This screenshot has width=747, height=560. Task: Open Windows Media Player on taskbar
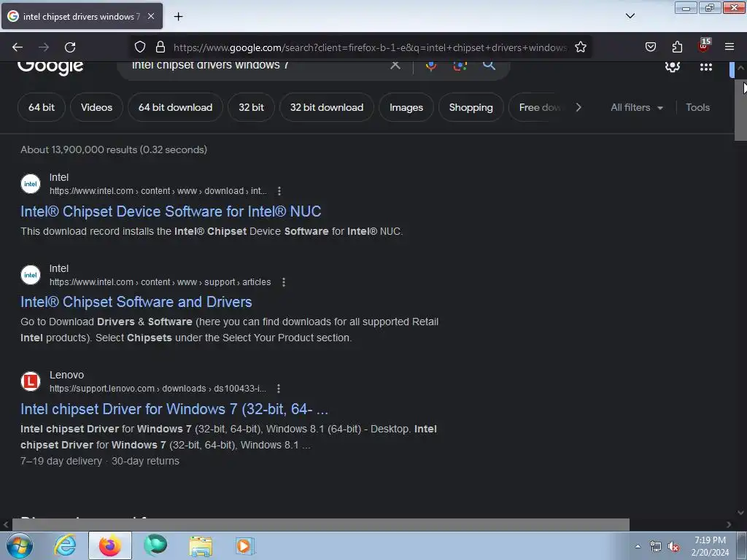[x=245, y=545]
